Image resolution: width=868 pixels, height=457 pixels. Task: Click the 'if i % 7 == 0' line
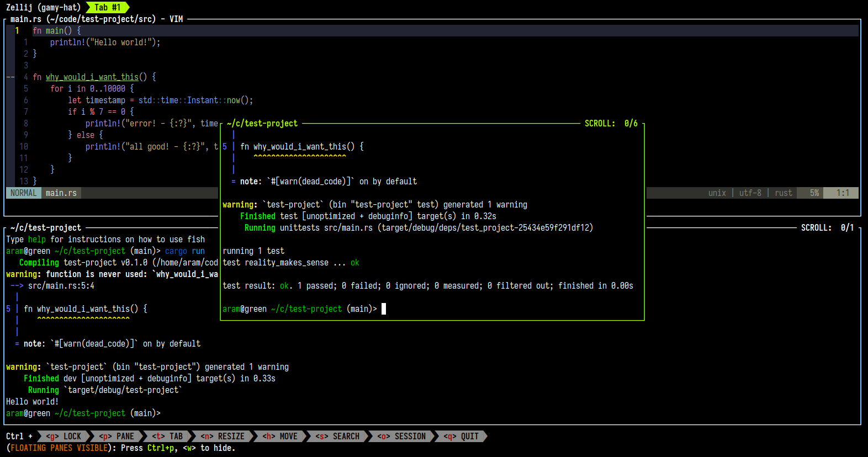[x=101, y=111]
